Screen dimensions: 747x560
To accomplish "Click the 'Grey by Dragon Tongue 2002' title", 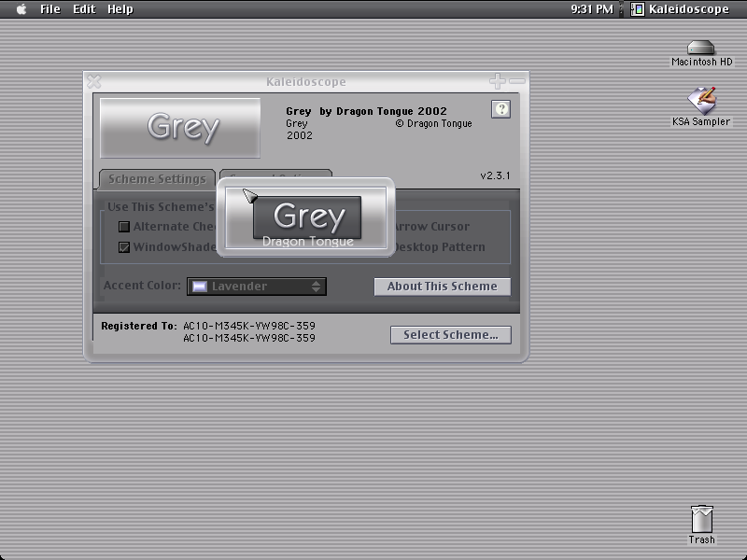I will (366, 111).
